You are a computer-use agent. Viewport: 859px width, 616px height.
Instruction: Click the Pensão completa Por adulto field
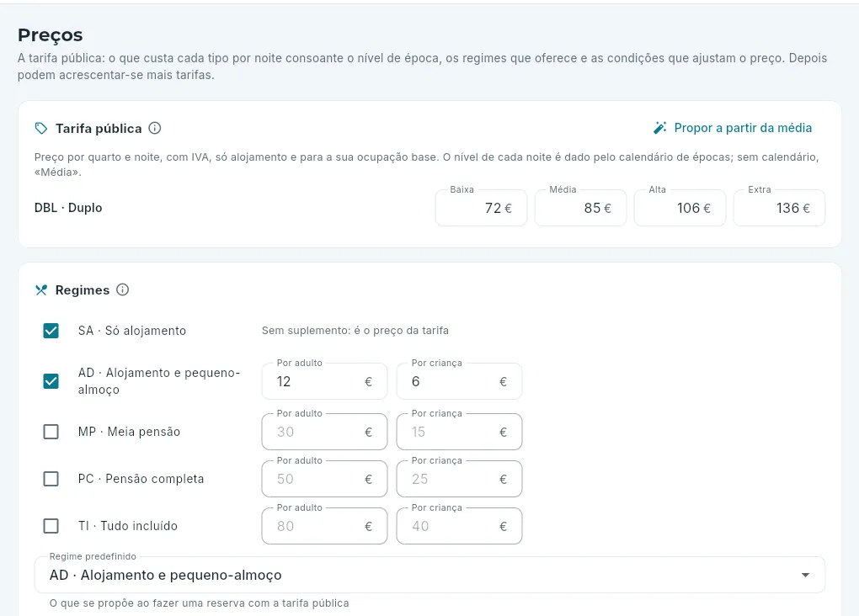[x=325, y=479]
